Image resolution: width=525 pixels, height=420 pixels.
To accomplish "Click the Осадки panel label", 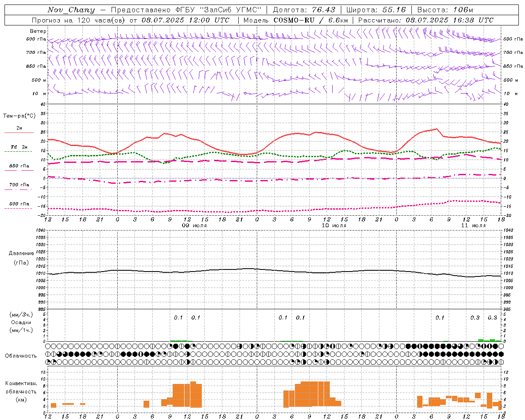I will [21, 322].
